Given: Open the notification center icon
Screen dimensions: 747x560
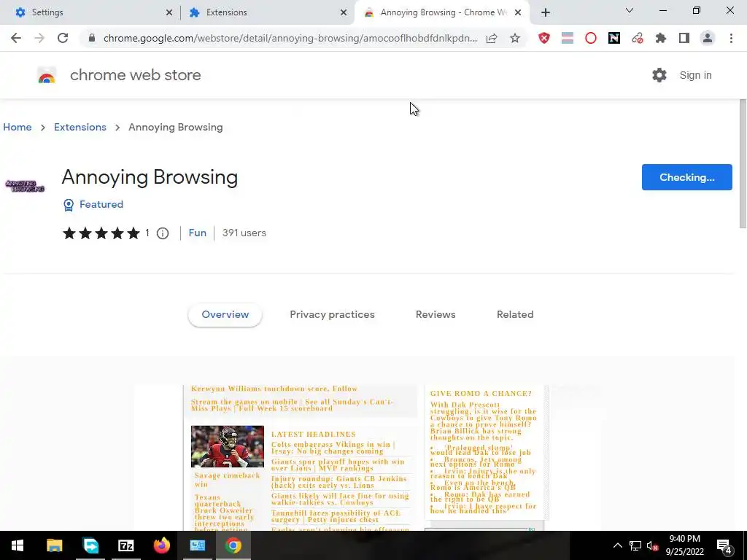Looking at the screenshot, I should tap(724, 545).
